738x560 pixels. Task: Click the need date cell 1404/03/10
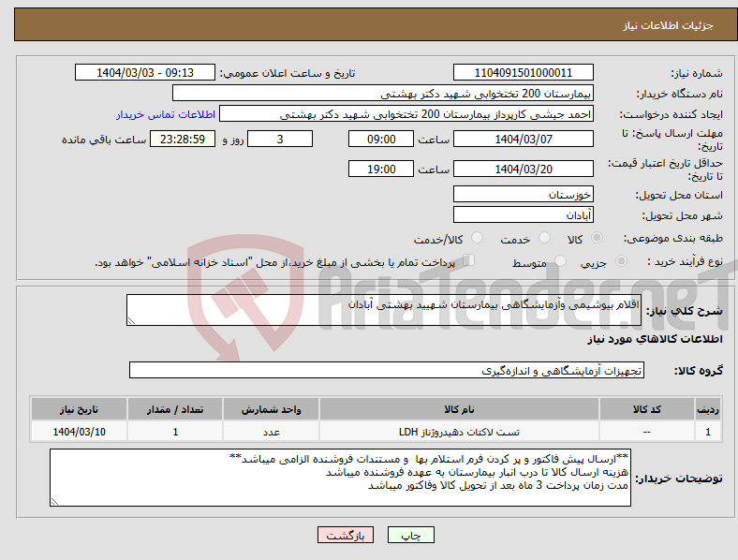pyautogui.click(x=79, y=432)
